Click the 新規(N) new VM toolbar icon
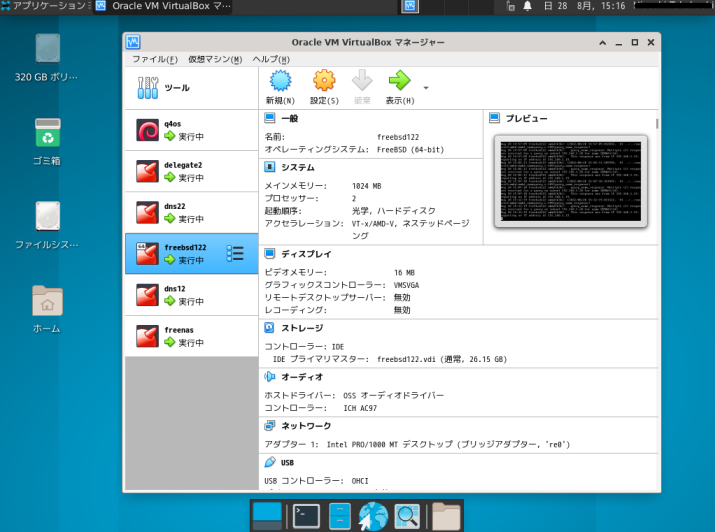Screen dimensions: 715x532 coord(280,81)
